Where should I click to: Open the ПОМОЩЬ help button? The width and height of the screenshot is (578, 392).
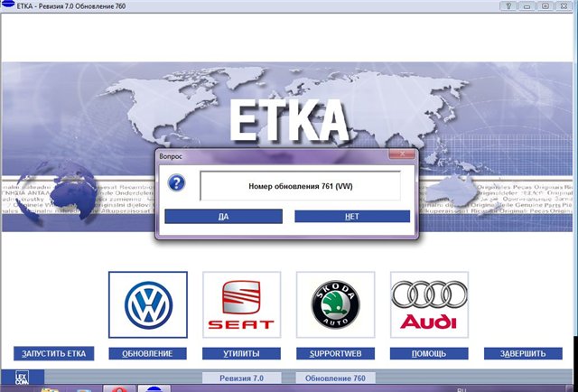coord(429,354)
